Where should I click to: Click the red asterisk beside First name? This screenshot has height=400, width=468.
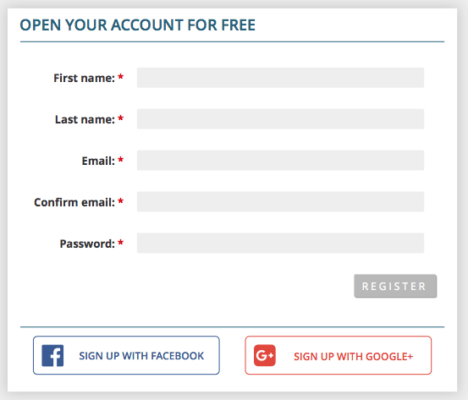click(121, 77)
